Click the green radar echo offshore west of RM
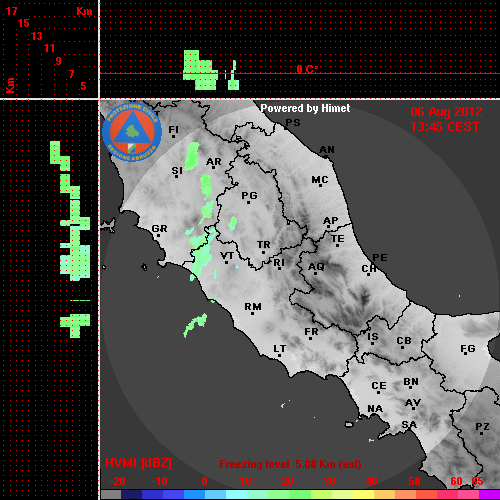Screen dimensions: 500x500 [x=195, y=324]
